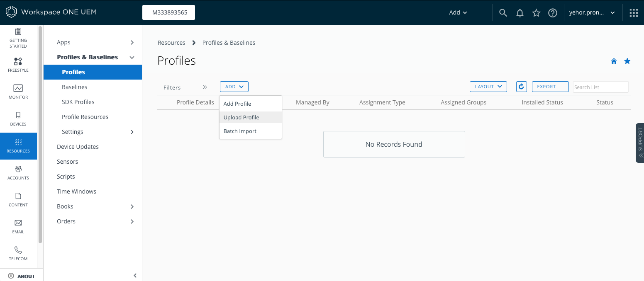Click the saved pages star icon in header
This screenshot has height=281, width=644.
click(536, 13)
